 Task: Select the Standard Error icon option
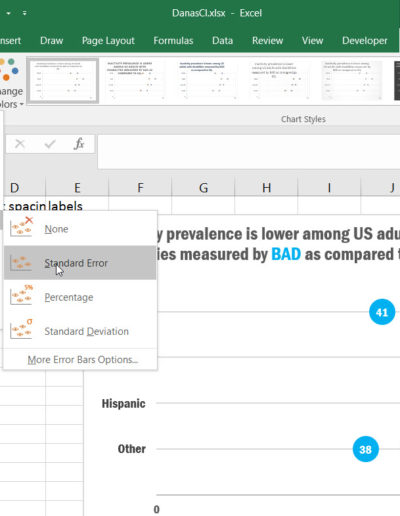pos(21,263)
